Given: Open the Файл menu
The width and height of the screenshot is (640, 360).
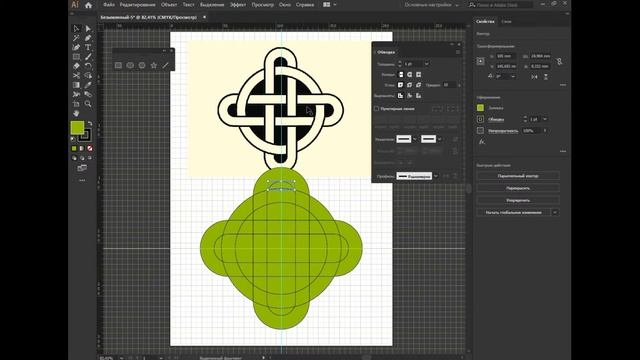Looking at the screenshot, I should [x=109, y=5].
